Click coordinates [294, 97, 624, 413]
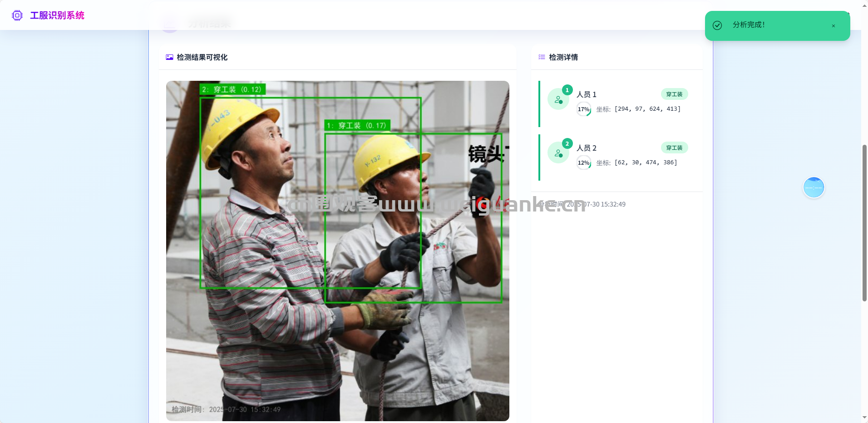 [647, 109]
